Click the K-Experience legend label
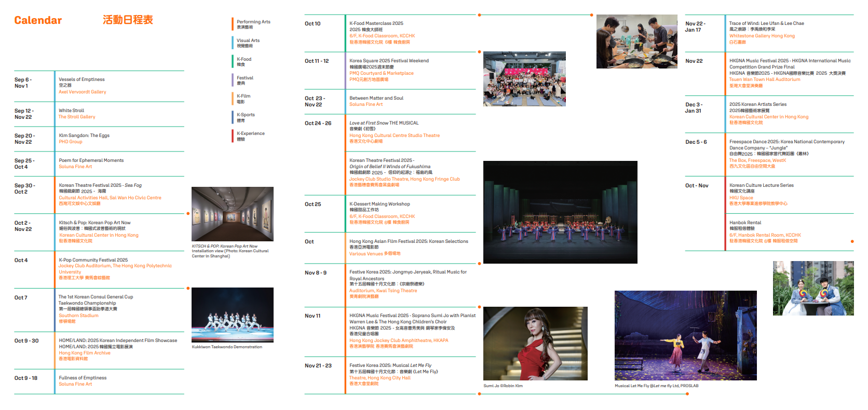The height and width of the screenshot is (410, 868). click(251, 133)
